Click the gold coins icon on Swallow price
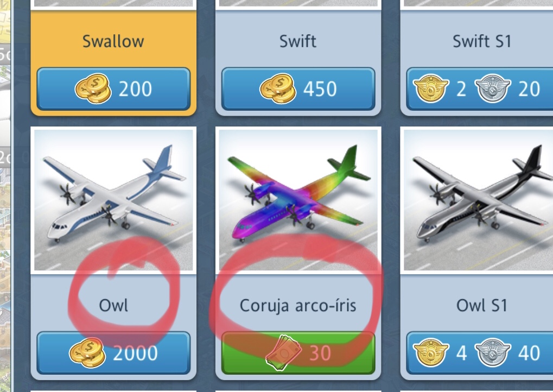This screenshot has width=553, height=392. click(x=93, y=88)
